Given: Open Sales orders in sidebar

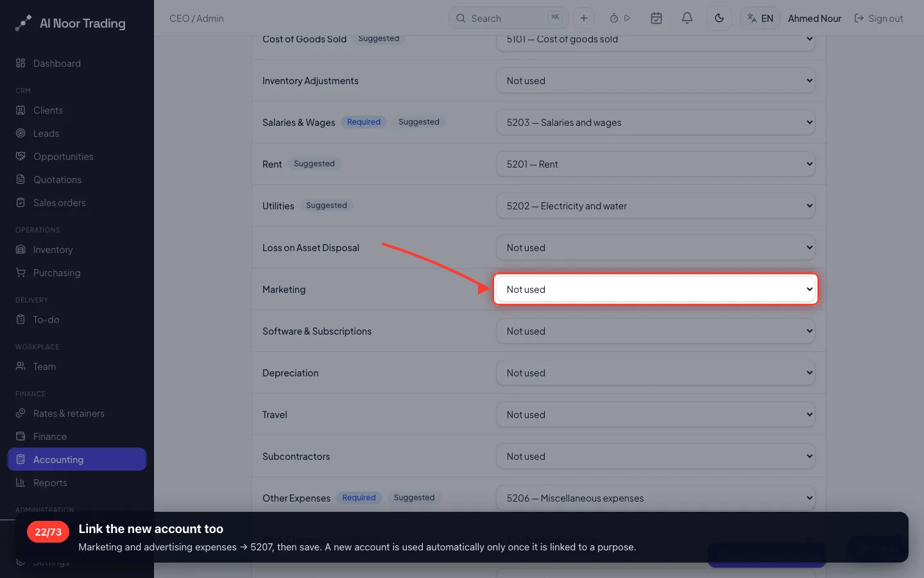Looking at the screenshot, I should point(77,202).
